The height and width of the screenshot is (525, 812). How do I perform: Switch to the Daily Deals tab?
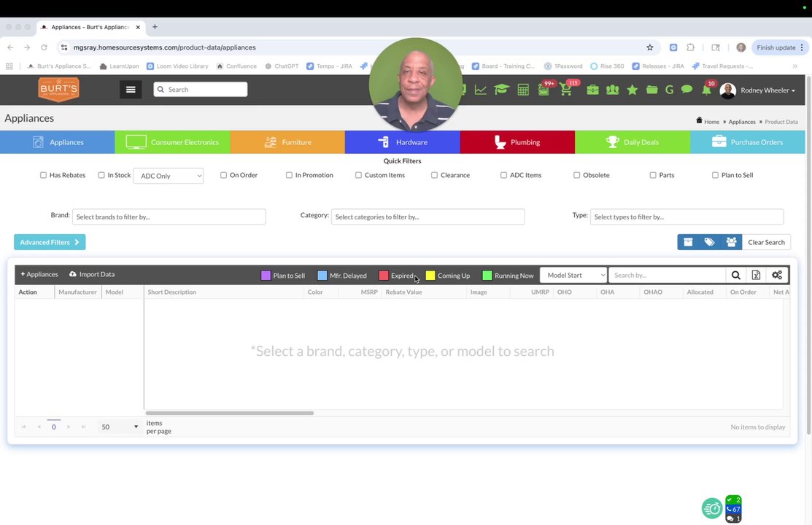(633, 142)
